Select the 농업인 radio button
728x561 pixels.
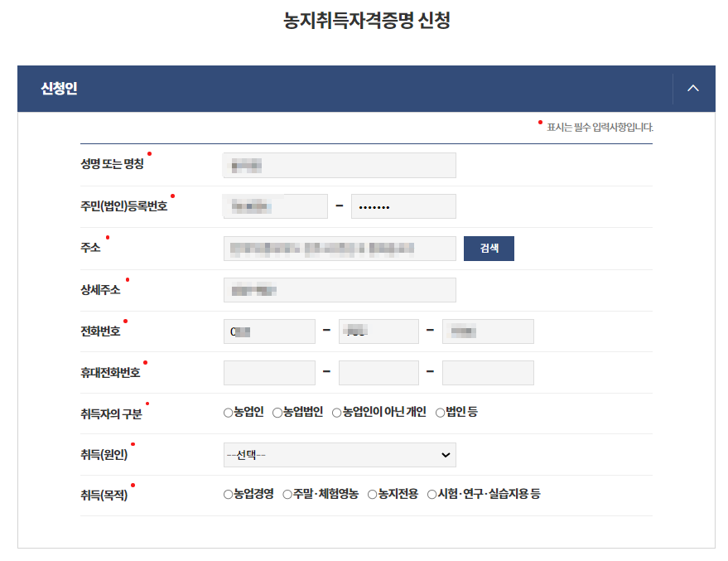(227, 412)
